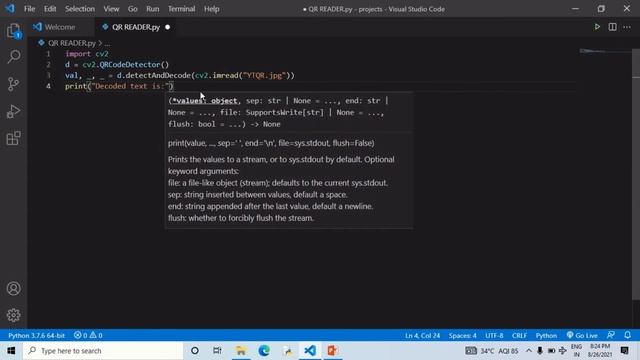Change CRLF line ending setting

point(519,336)
